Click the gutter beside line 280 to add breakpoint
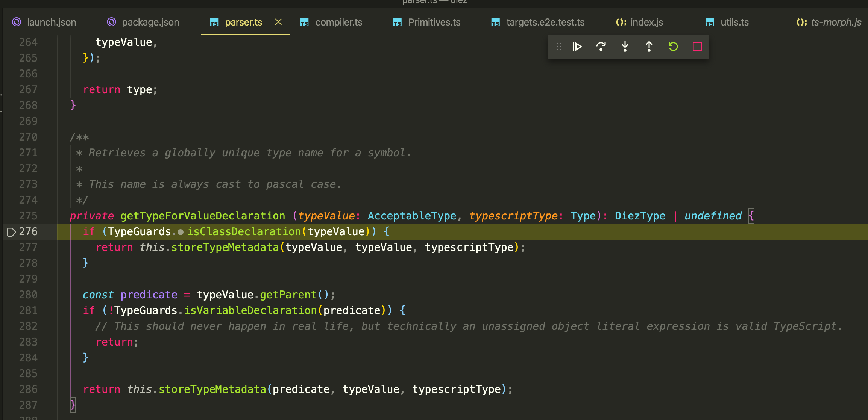This screenshot has width=868, height=420. pos(11,295)
